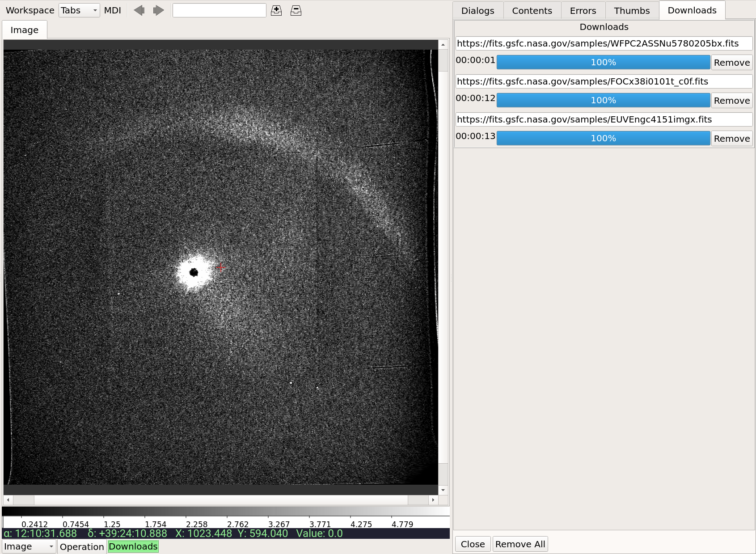Click the next workspace arrow icon

158,10
